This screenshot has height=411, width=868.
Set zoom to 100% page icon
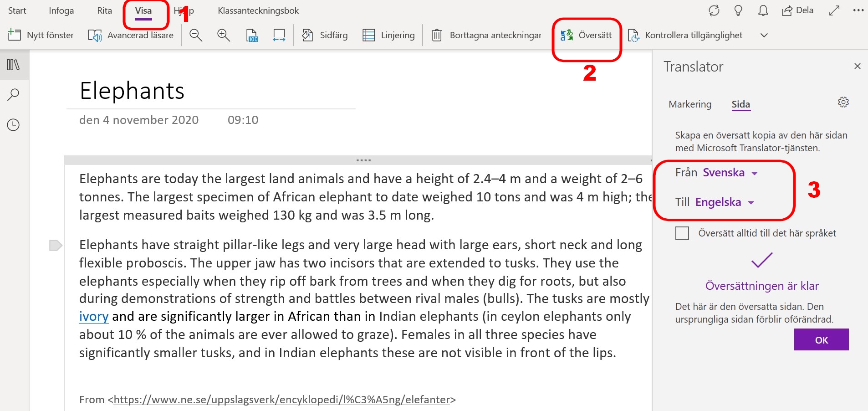coord(252,35)
